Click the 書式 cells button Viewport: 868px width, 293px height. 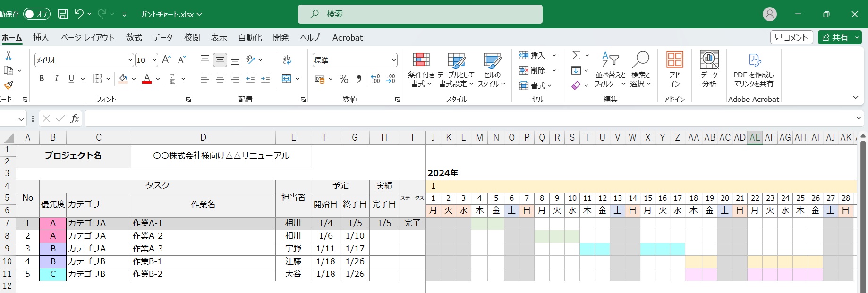(x=536, y=85)
